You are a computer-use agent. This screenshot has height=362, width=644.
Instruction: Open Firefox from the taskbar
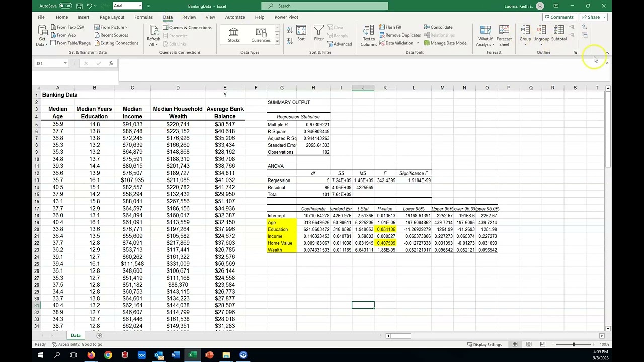91,355
